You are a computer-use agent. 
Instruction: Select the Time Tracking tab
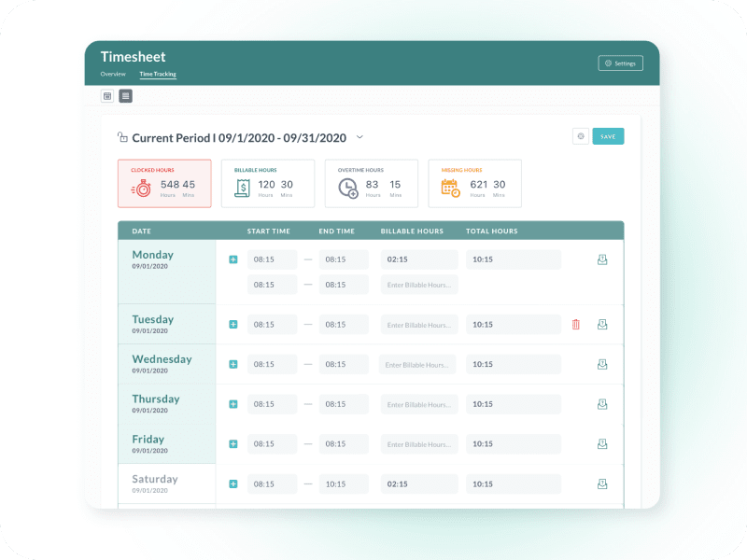(157, 74)
